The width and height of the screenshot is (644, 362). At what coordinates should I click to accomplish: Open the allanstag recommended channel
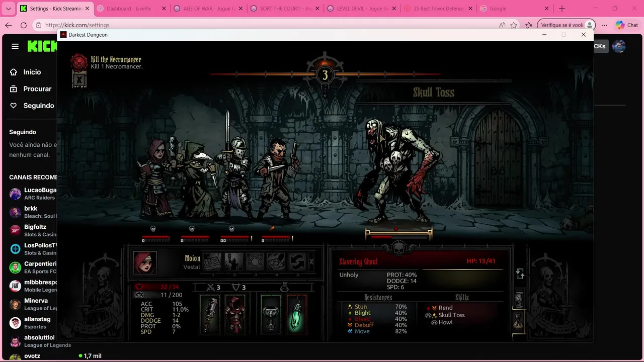[32, 322]
